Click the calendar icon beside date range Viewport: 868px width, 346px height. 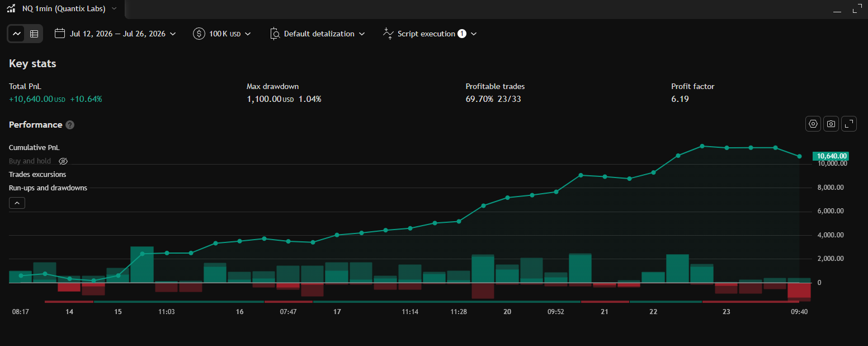tap(60, 34)
